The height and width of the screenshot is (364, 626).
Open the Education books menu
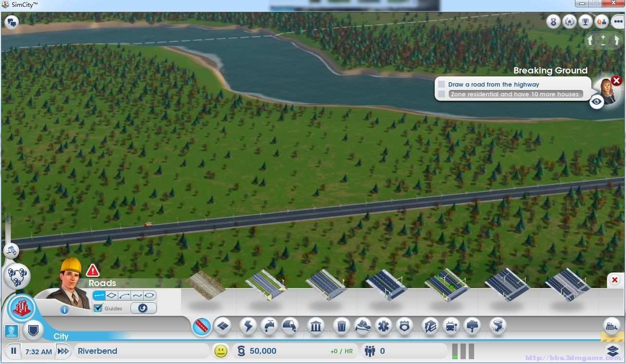(430, 326)
